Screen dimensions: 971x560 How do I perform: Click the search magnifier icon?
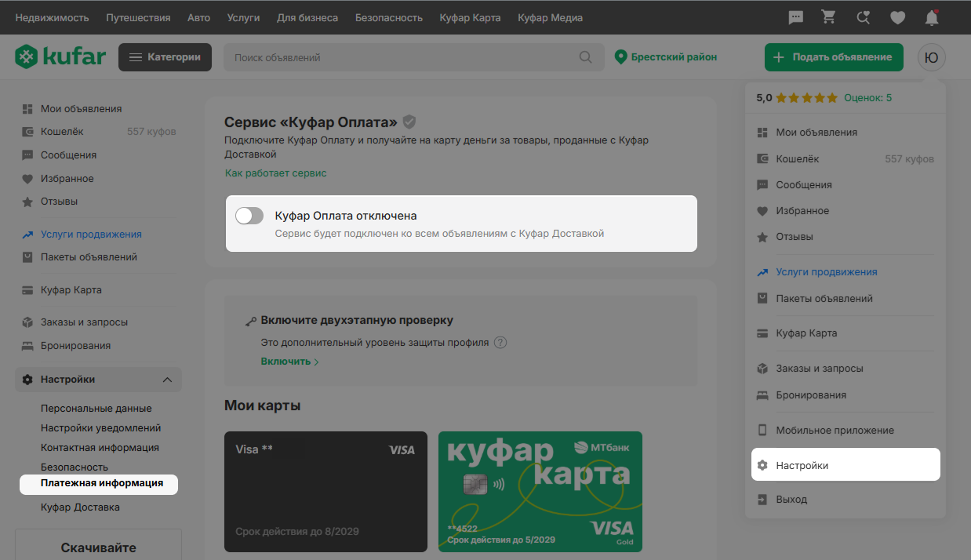[586, 57]
